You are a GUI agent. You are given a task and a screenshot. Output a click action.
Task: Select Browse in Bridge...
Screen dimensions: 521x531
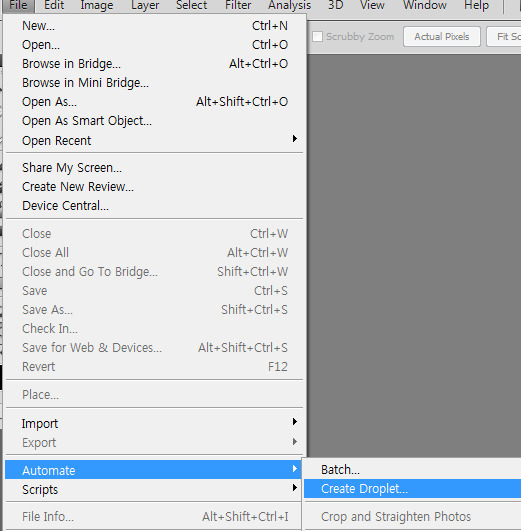pyautogui.click(x=154, y=64)
